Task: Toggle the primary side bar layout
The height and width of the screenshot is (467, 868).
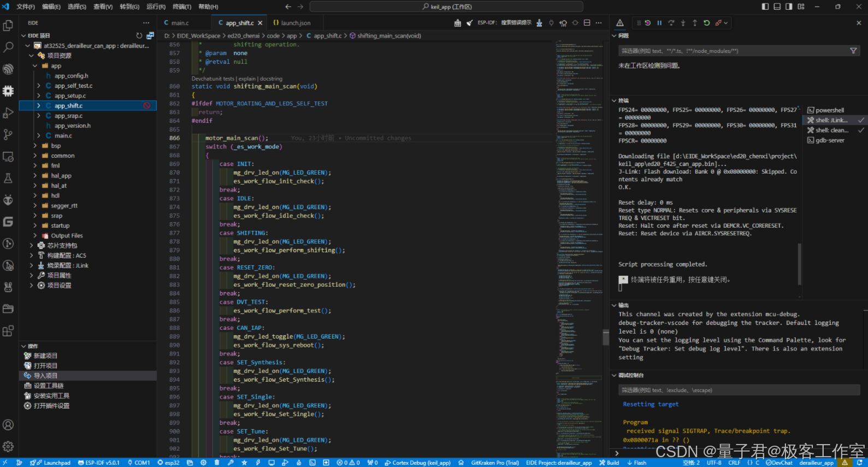Action: pos(765,7)
